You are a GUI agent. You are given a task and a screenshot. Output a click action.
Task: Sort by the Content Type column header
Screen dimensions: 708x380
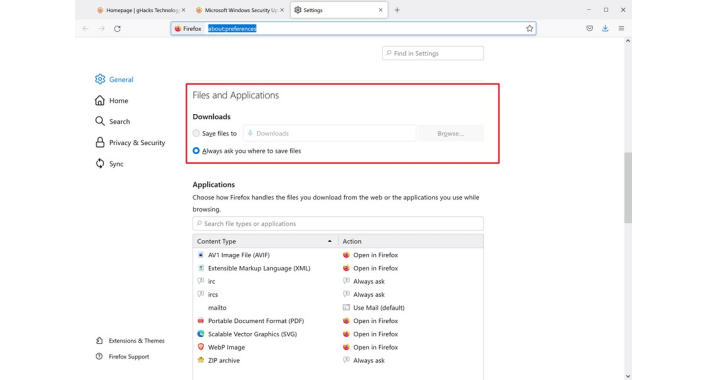pyautogui.click(x=265, y=241)
